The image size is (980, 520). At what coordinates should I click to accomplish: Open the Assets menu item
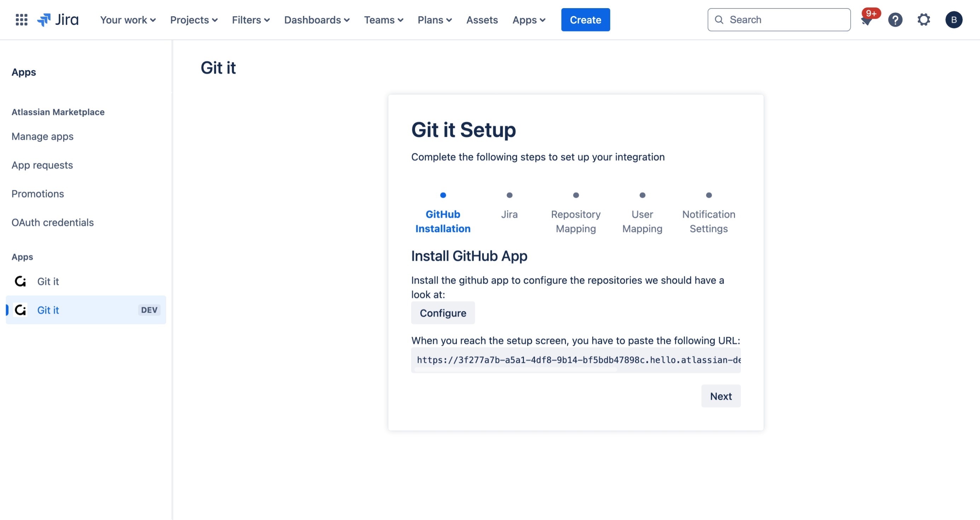[482, 20]
